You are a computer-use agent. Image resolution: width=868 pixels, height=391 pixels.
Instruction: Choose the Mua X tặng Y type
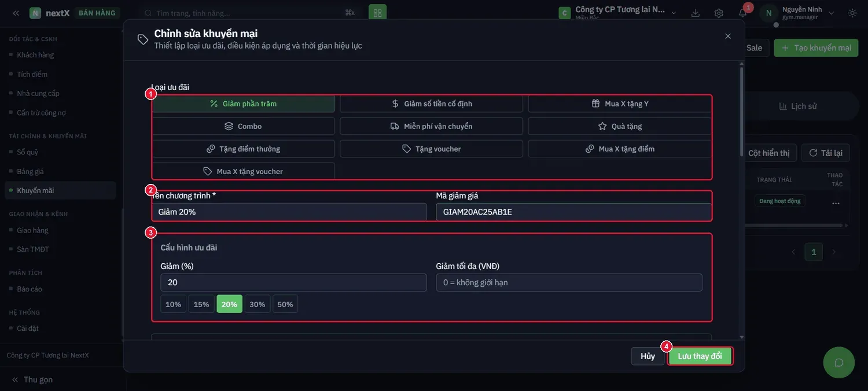(x=620, y=104)
